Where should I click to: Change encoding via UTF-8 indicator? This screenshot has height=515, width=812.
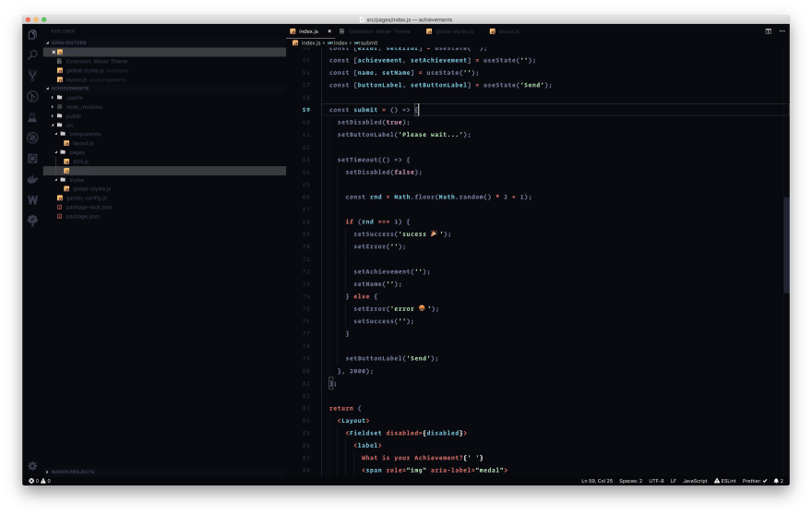(656, 481)
